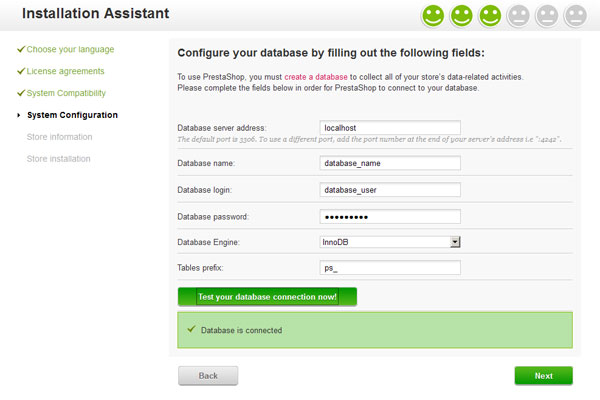Click the last grey smiley progress icon
Image resolution: width=600 pixels, height=400 pixels.
[x=576, y=16]
